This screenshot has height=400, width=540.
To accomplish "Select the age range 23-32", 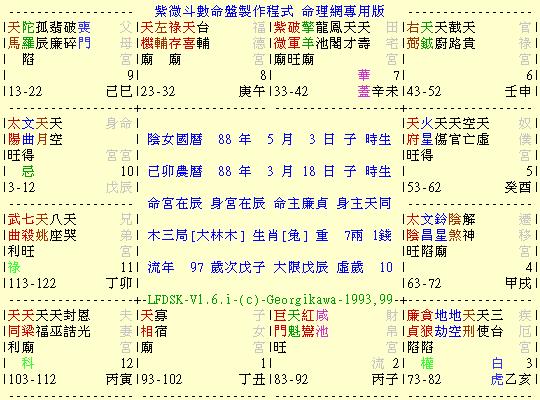I will tap(158, 92).
